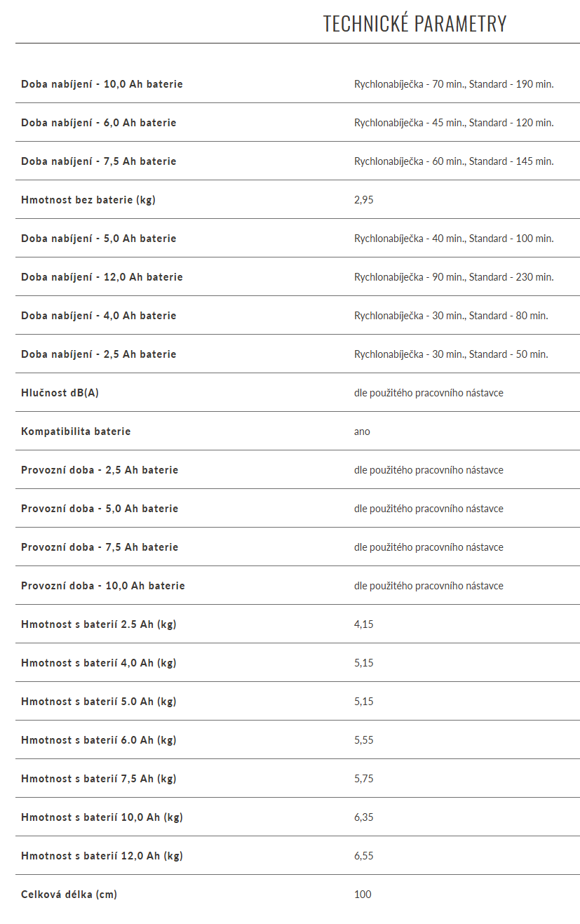Select the Provozní doba - 2,5 Ah baterie label

[x=100, y=470]
